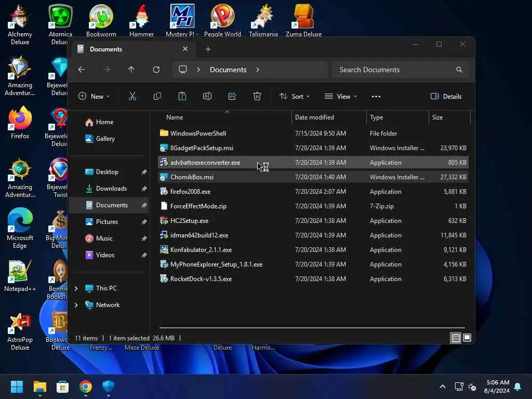Show hidden tray icons chevron
Screen dimensions: 532x399
[x=443, y=387]
